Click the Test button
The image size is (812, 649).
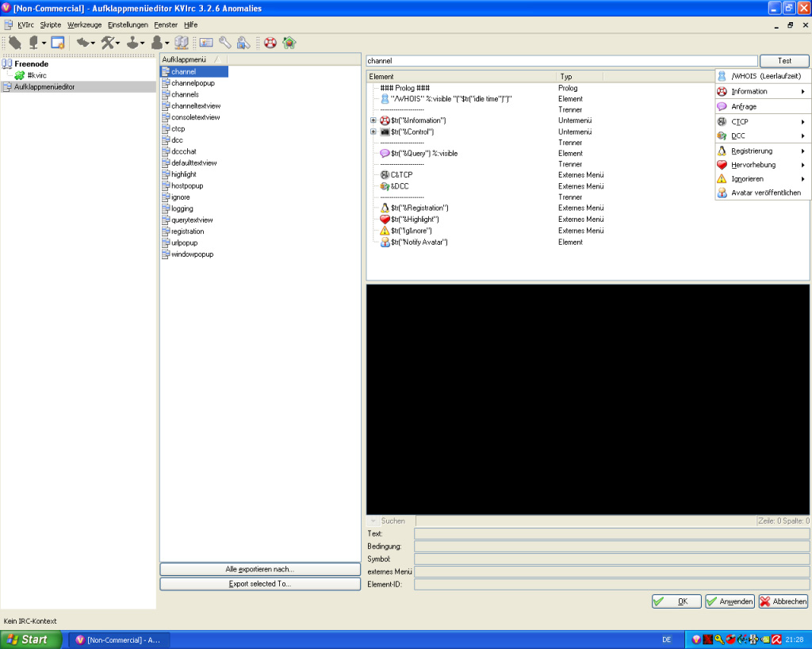784,61
